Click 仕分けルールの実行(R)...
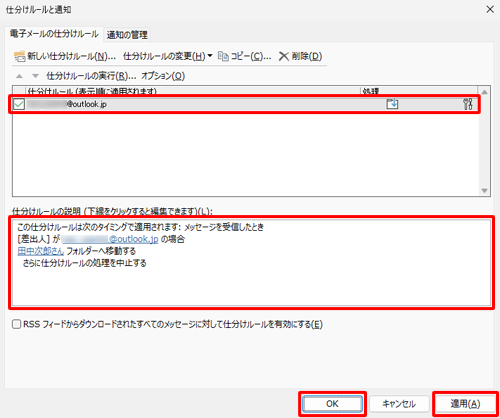500x418 pixels. [x=91, y=76]
